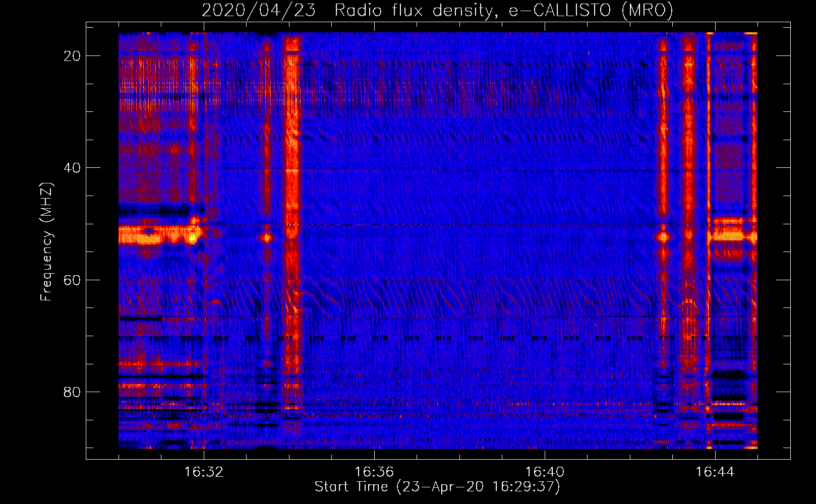Click the plot title '2020/04/23 Radio flux density, e-CALLISTO (MRO)'
816x504 pixels.
pyautogui.click(x=437, y=11)
